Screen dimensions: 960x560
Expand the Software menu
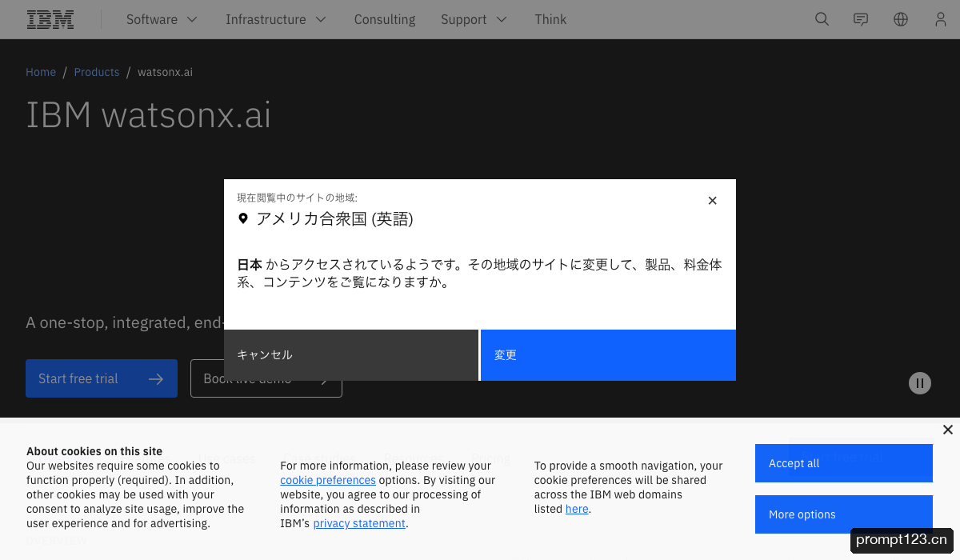[x=162, y=19]
